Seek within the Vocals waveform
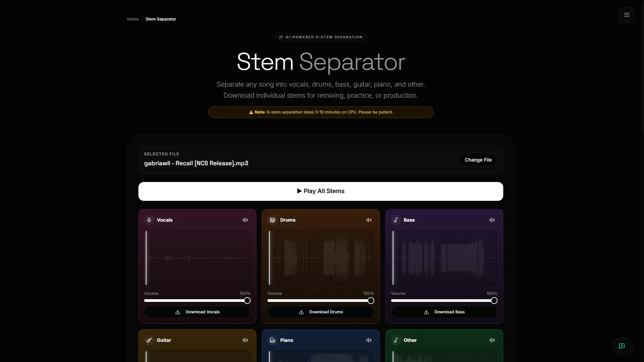This screenshot has height=362, width=644. [x=197, y=258]
